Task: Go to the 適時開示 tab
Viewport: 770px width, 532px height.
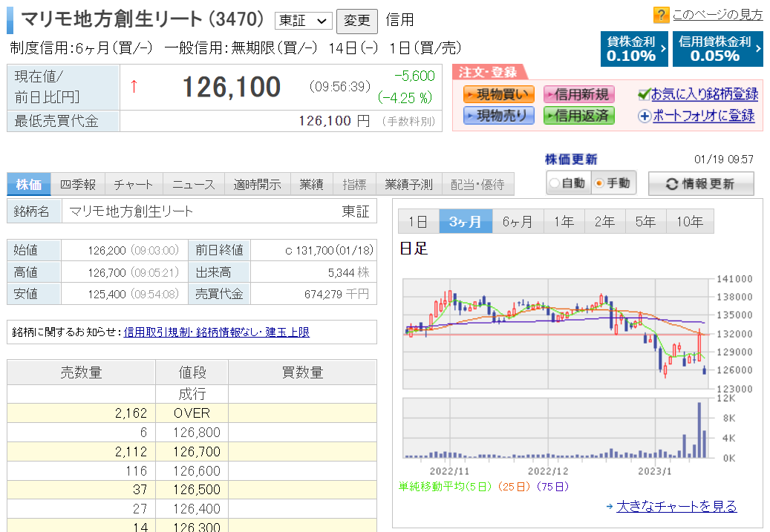Action: tap(258, 185)
